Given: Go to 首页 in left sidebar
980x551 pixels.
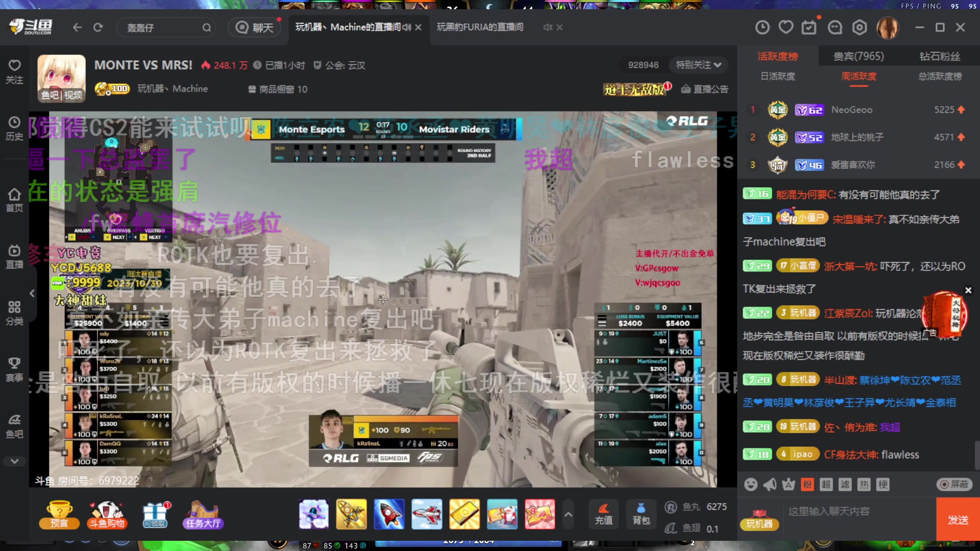Looking at the screenshot, I should coord(14,200).
